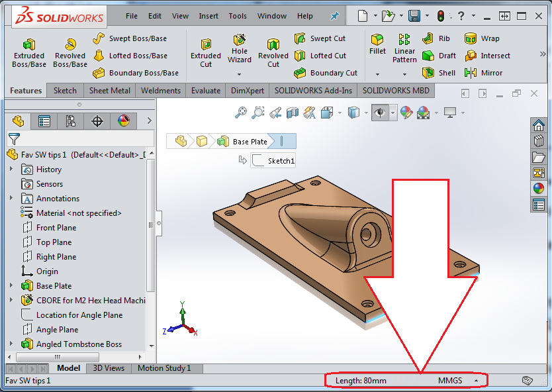
Task: Open the SOLIDWORKS Resources home pane
Action: [x=539, y=125]
